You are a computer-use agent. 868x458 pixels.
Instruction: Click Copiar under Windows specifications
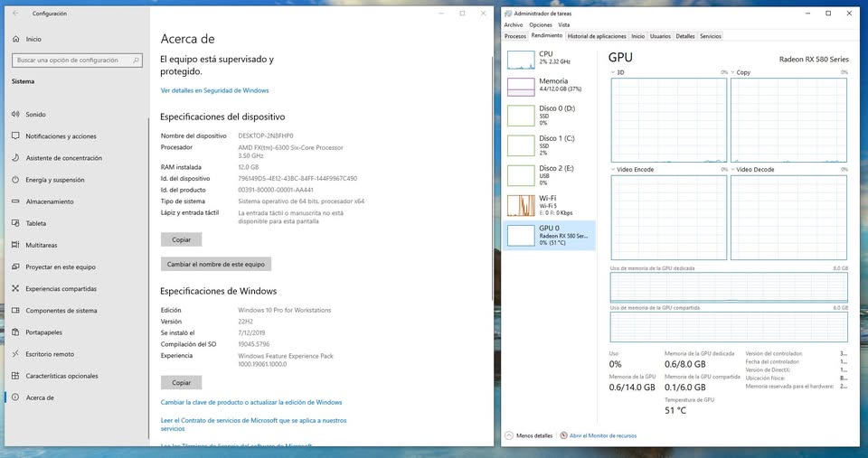(x=181, y=382)
